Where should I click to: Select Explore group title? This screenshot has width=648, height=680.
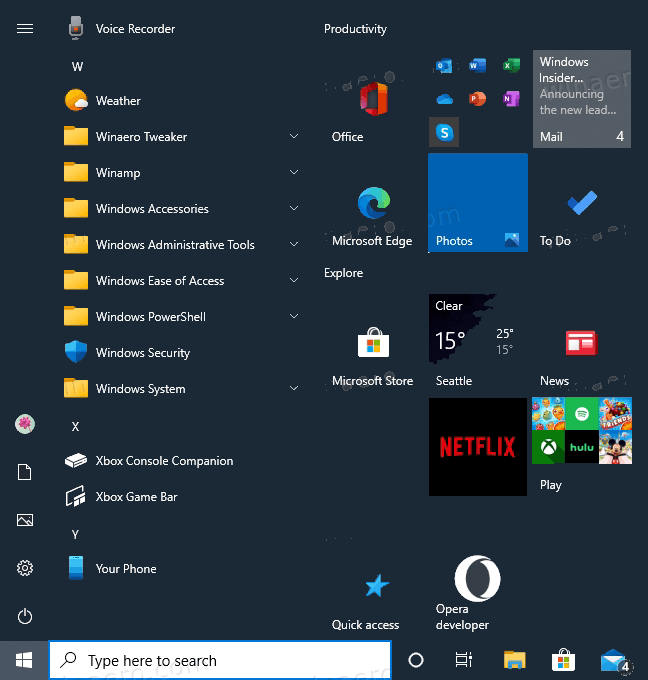[344, 273]
